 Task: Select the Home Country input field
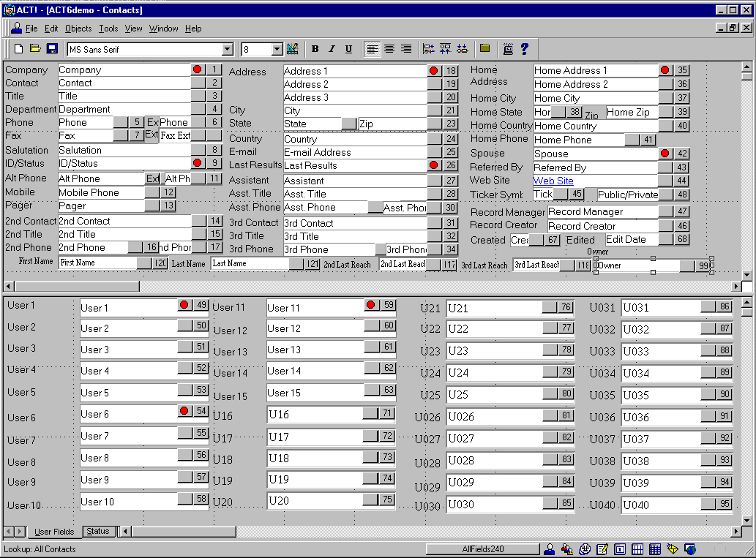[596, 127]
